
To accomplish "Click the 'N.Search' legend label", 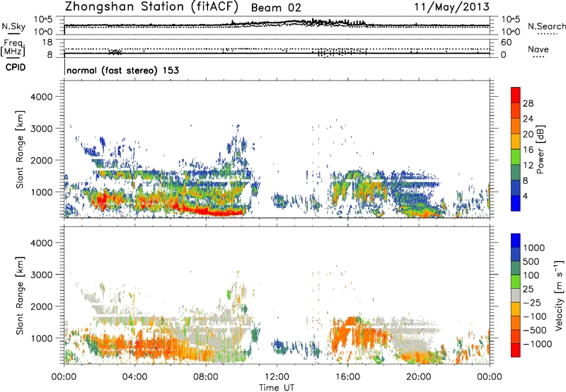I will pyautogui.click(x=546, y=26).
